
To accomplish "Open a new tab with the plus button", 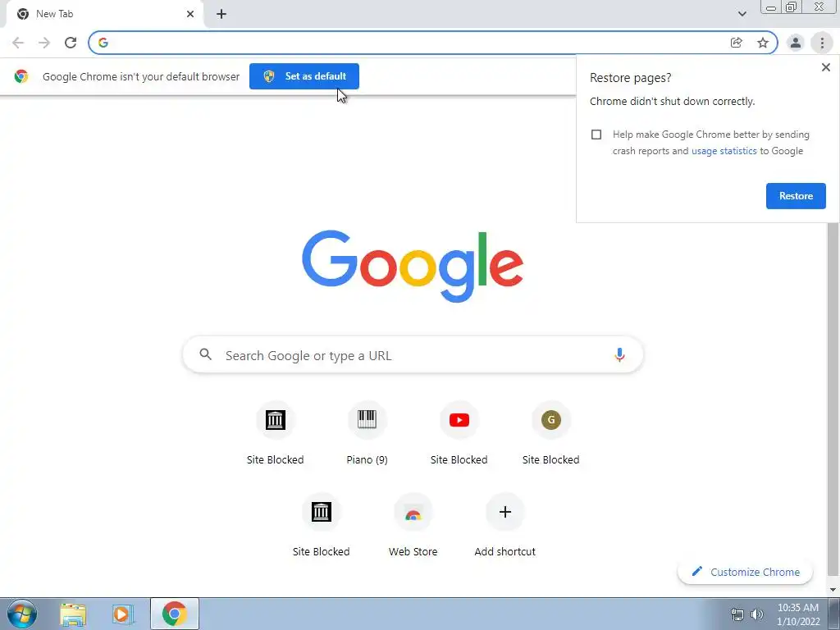I will 221,14.
